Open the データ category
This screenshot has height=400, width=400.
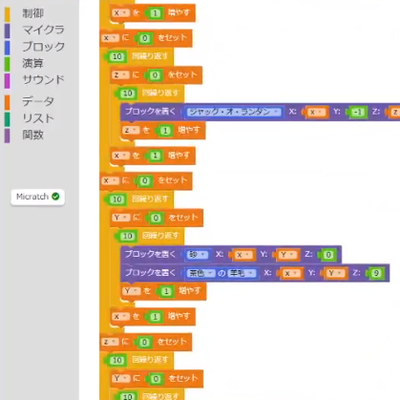[x=38, y=101]
